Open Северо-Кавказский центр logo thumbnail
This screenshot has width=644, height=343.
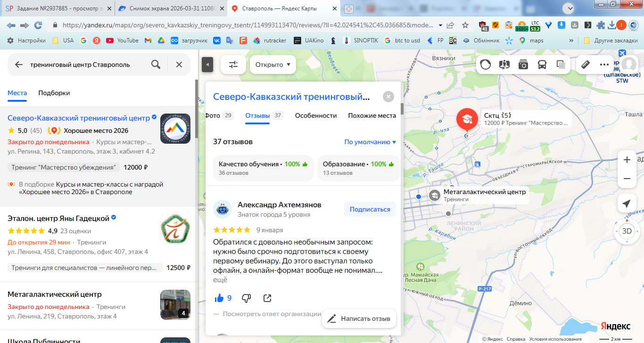[175, 129]
